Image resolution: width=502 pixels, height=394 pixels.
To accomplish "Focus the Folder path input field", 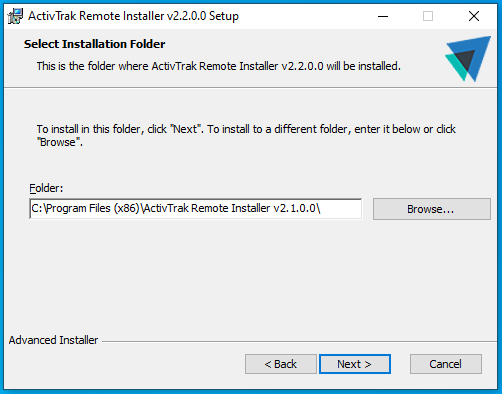I will pyautogui.click(x=196, y=209).
